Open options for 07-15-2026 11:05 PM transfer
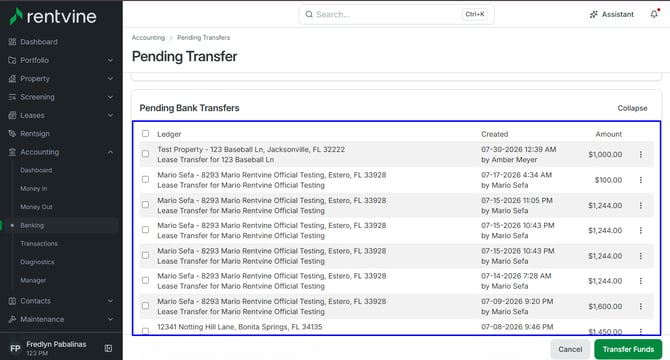The height and width of the screenshot is (360, 670). click(641, 205)
